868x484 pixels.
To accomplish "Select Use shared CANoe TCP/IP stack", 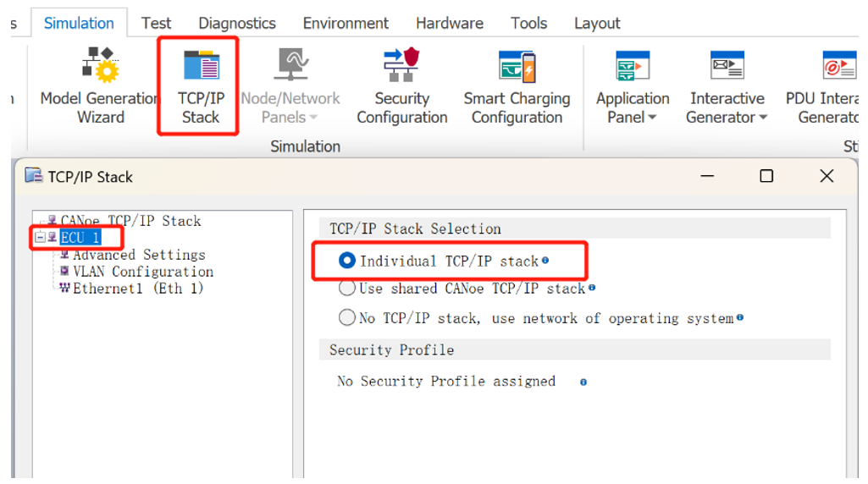I will pos(347,289).
